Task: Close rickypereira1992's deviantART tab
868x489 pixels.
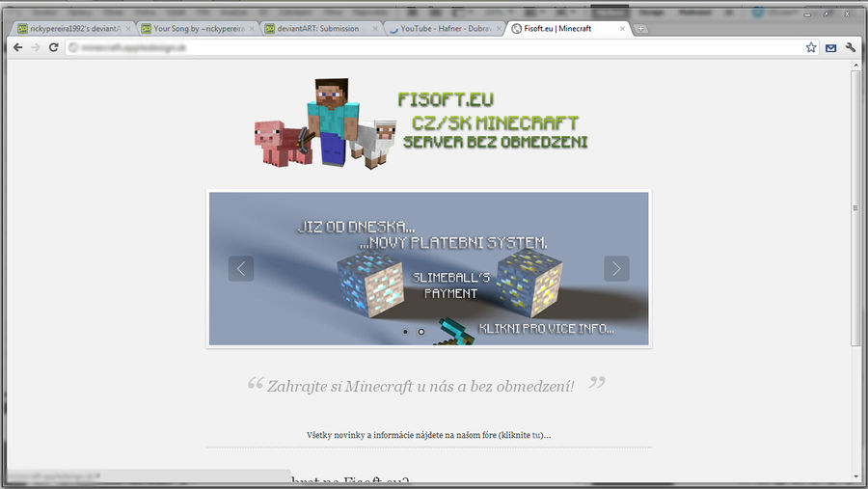Action: (128, 28)
